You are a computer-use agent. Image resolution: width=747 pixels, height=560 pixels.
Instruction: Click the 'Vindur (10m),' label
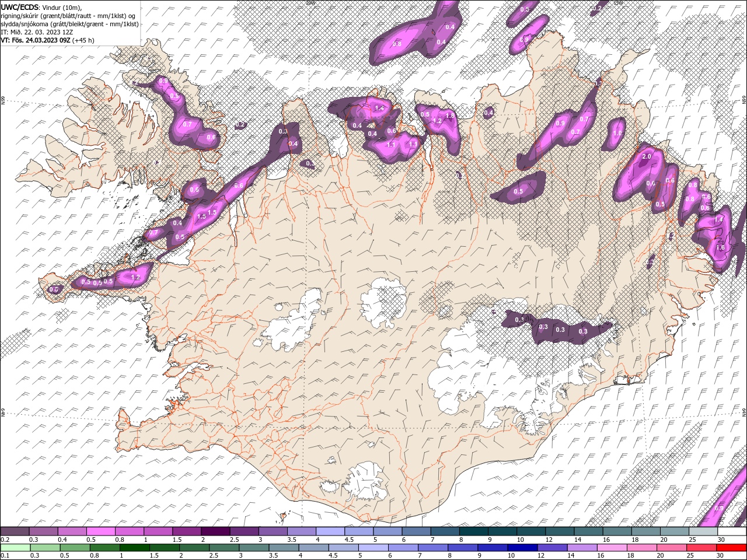pyautogui.click(x=62, y=7)
